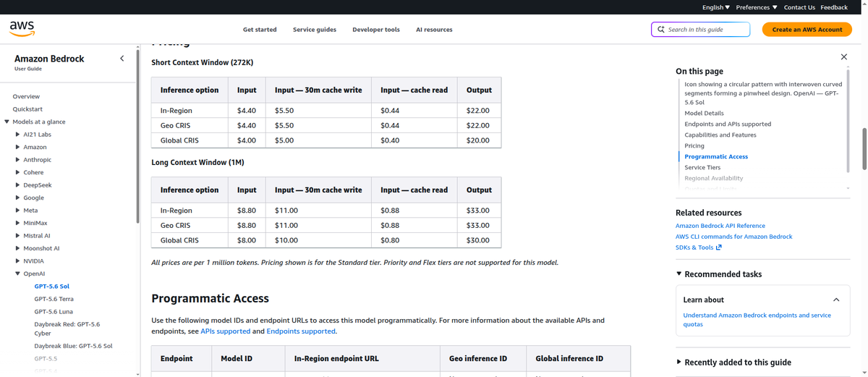The image size is (868, 377).
Task: Expand the NVIDIA tree node
Action: coord(18,261)
